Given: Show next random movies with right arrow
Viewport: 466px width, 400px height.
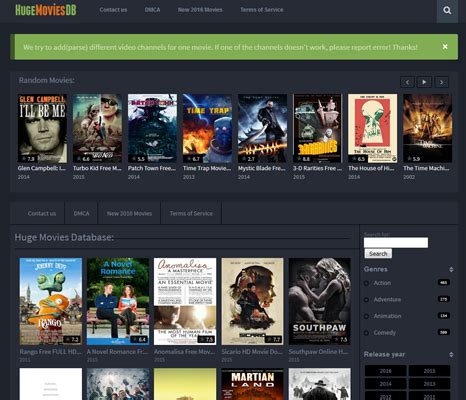Looking at the screenshot, I should coord(441,82).
